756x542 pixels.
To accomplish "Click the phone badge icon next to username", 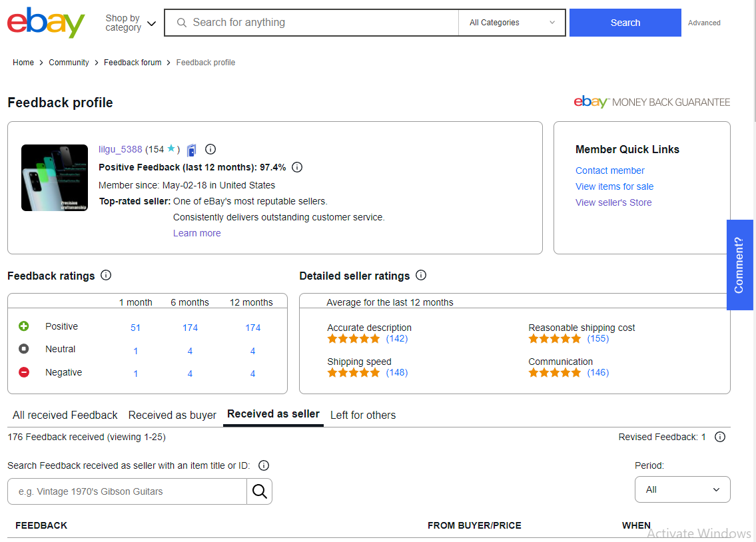I will (191, 150).
